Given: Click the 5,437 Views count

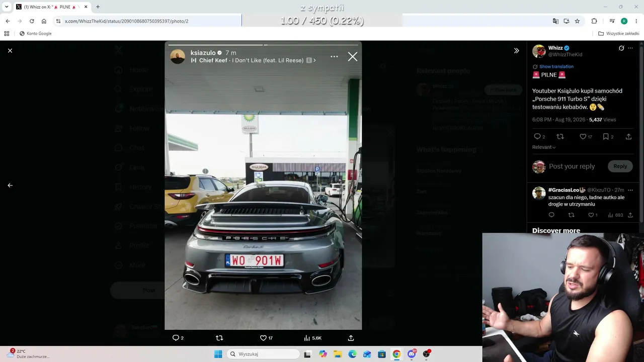Looking at the screenshot, I should coord(602,120).
